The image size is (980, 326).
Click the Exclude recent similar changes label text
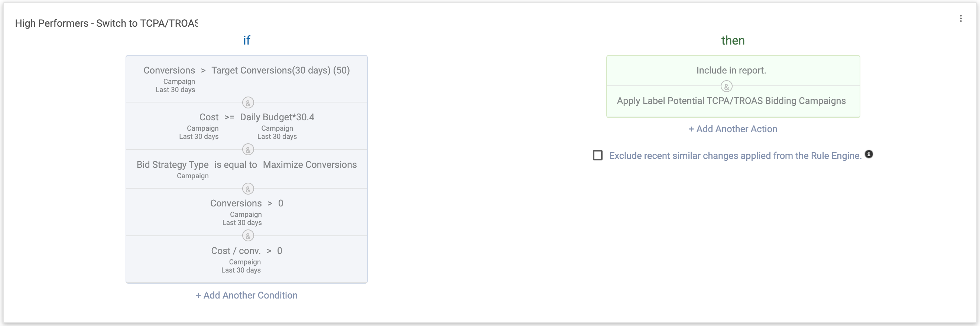point(734,156)
